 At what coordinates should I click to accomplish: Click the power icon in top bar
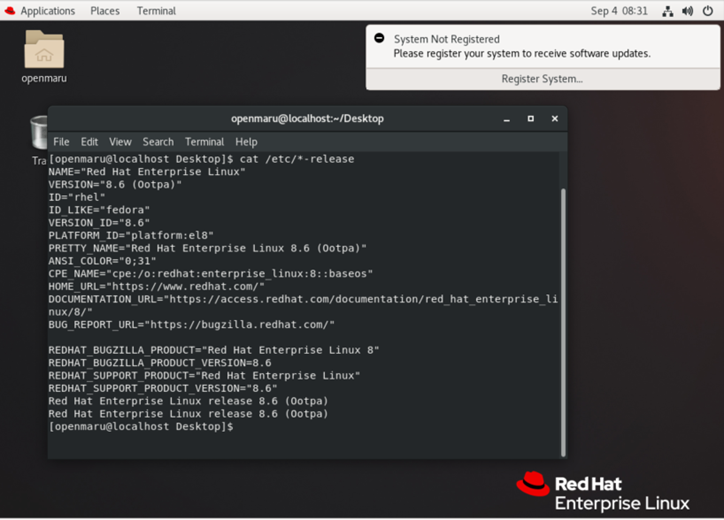(708, 11)
